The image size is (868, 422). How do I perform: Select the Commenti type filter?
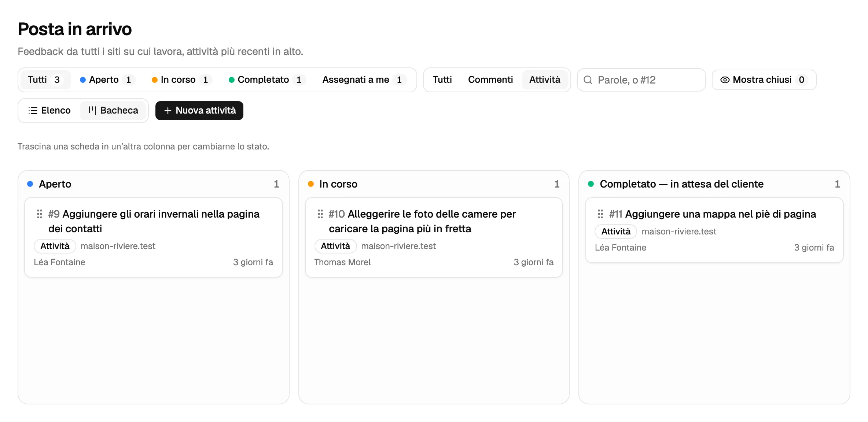[490, 80]
